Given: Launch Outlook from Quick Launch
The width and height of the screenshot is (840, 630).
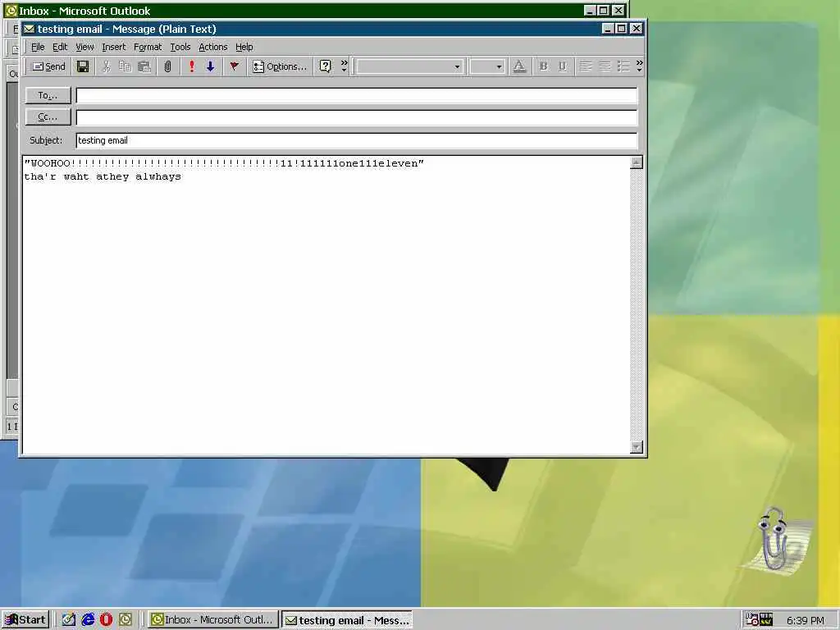Looking at the screenshot, I should point(126,620).
